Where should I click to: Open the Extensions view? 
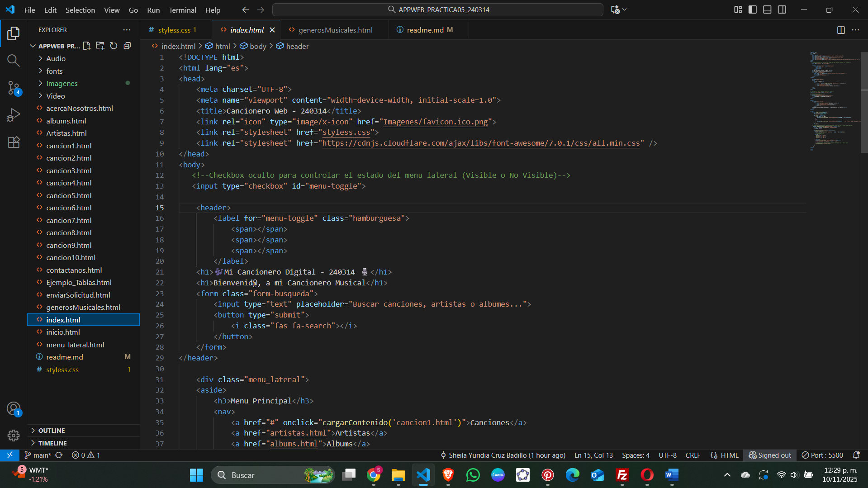(14, 142)
